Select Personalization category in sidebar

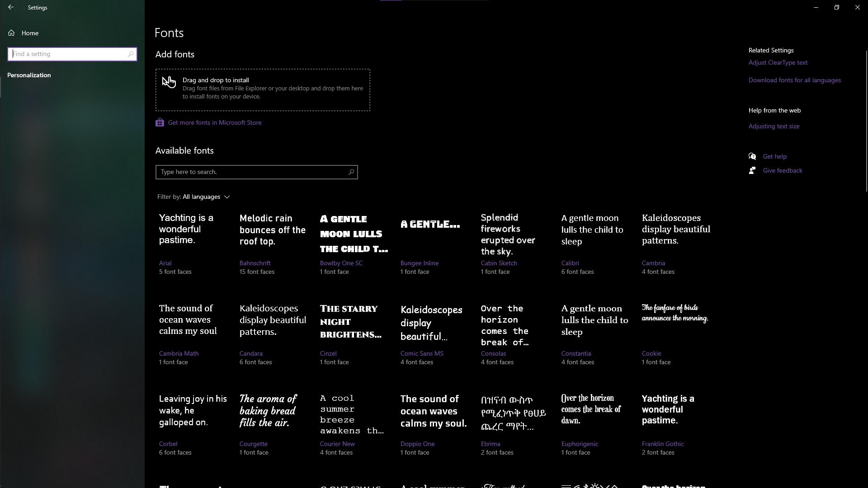[x=29, y=75]
